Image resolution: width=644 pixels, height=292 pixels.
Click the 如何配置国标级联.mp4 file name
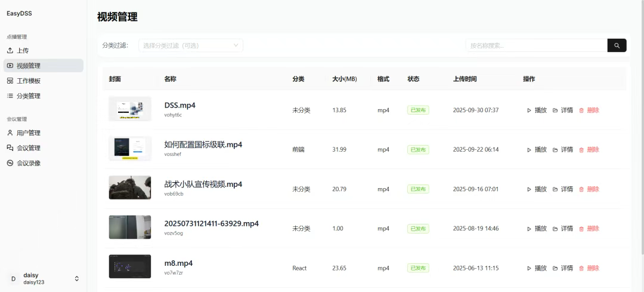click(203, 145)
